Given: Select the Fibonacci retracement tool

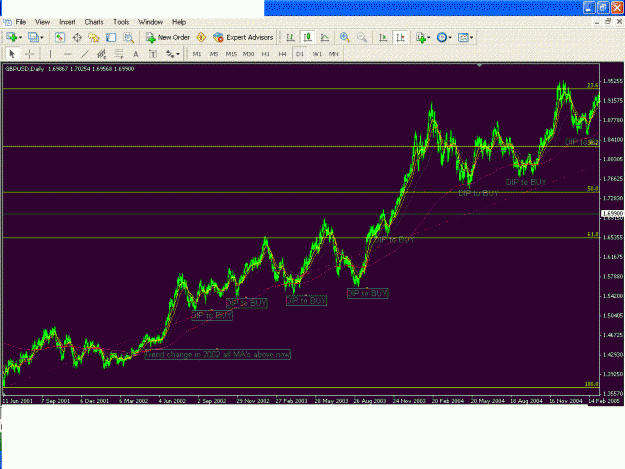Looking at the screenshot, I should [119, 54].
